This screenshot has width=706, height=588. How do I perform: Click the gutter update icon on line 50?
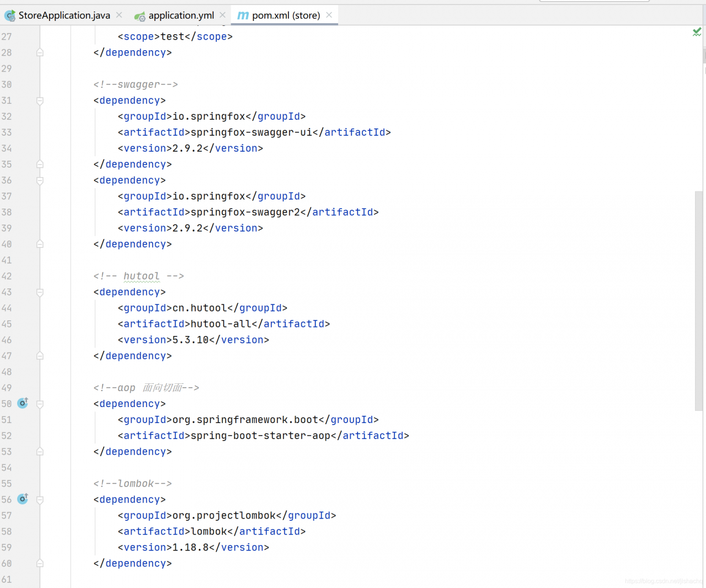click(23, 403)
